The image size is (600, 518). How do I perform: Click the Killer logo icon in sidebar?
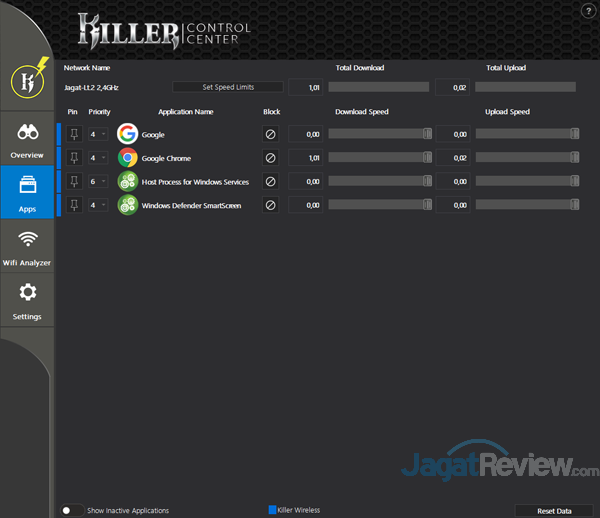click(x=27, y=81)
